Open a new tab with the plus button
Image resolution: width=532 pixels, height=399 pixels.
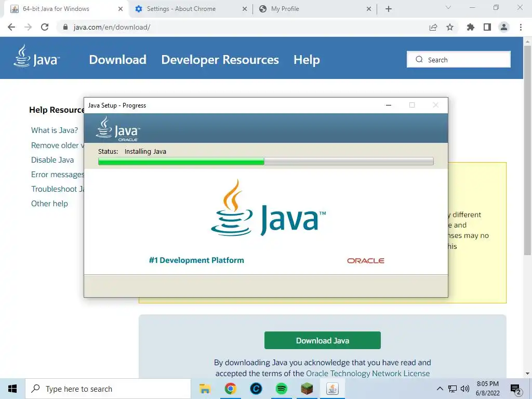389,9
